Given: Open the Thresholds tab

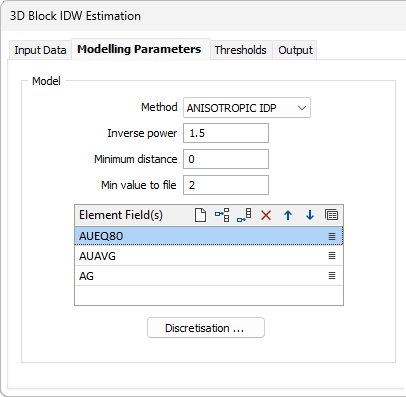Looking at the screenshot, I should coord(241,50).
